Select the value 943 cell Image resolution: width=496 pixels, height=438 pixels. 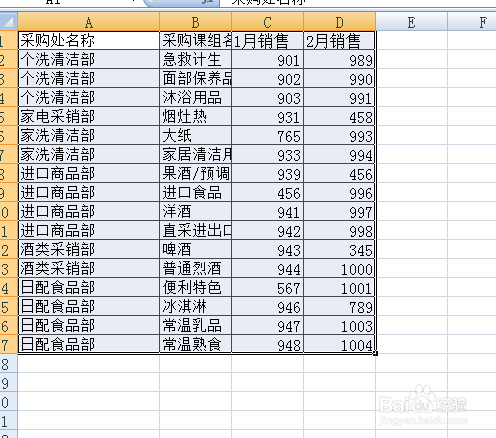268,250
